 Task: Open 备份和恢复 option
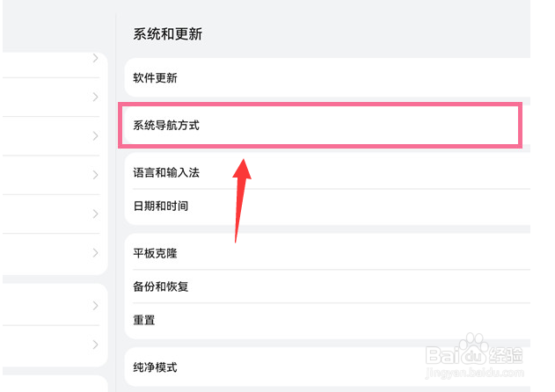pos(327,287)
